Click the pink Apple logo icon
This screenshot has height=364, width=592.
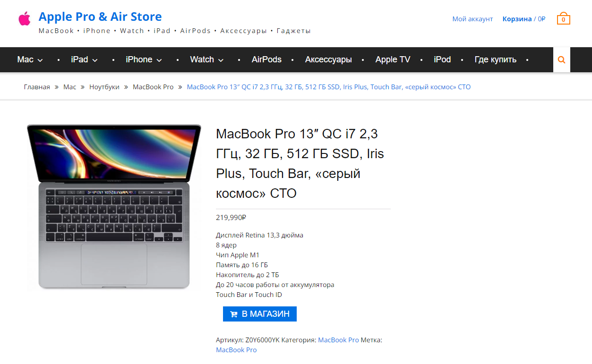[25, 19]
